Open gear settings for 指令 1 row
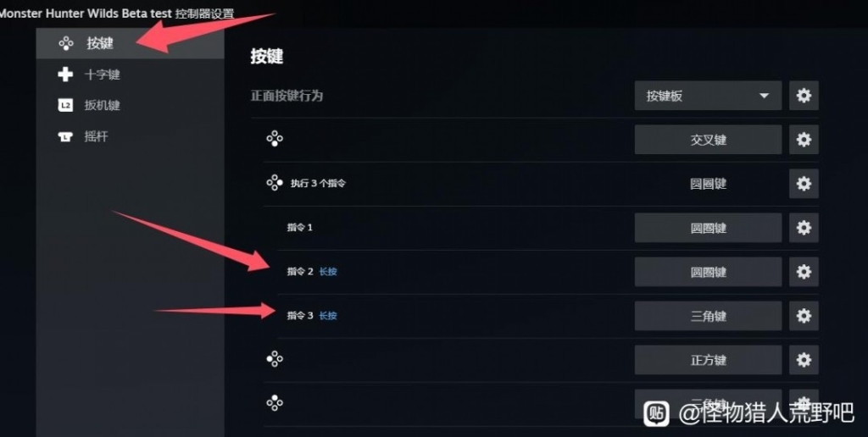Viewport: 868px width, 437px height. pos(804,227)
